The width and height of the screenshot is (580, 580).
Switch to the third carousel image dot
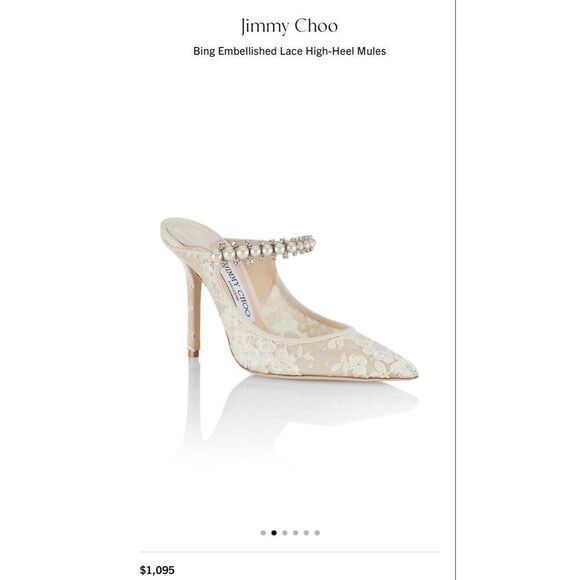[284, 533]
